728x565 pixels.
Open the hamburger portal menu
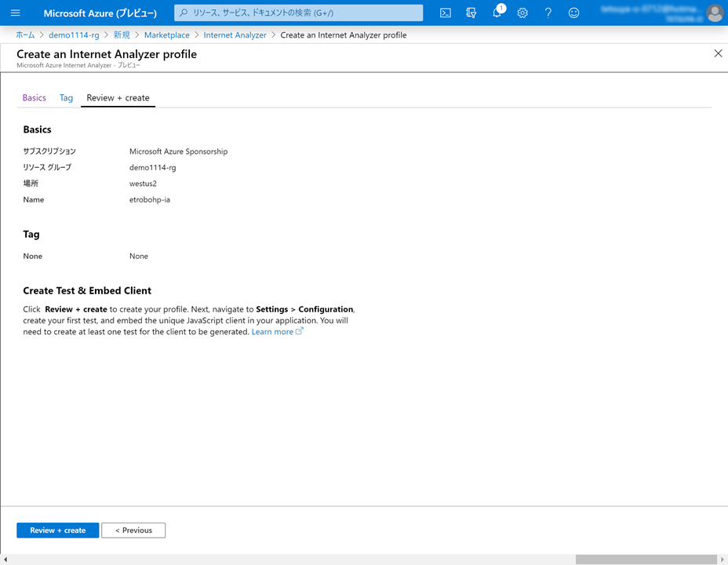(x=16, y=13)
